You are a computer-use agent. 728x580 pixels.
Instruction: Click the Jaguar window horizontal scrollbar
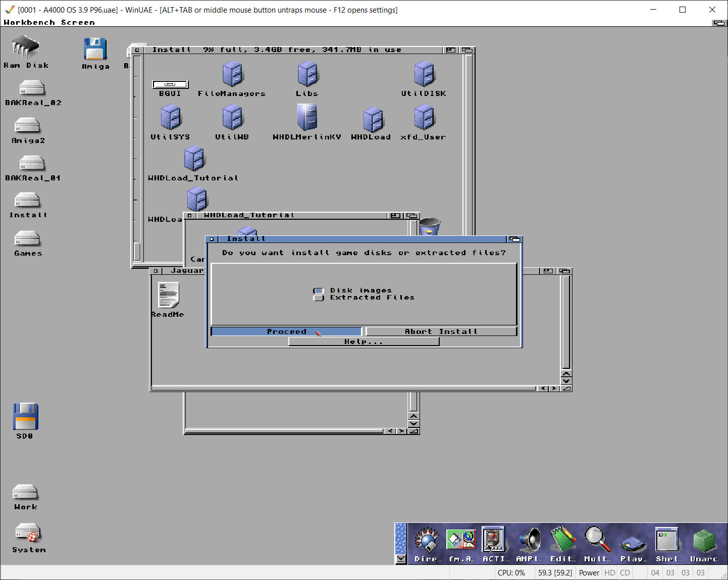point(343,389)
